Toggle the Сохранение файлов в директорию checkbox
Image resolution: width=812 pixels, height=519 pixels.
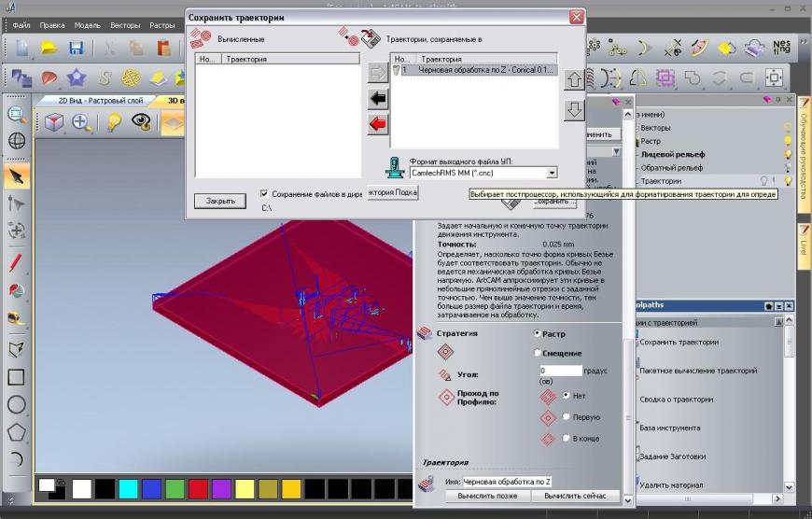[x=264, y=194]
